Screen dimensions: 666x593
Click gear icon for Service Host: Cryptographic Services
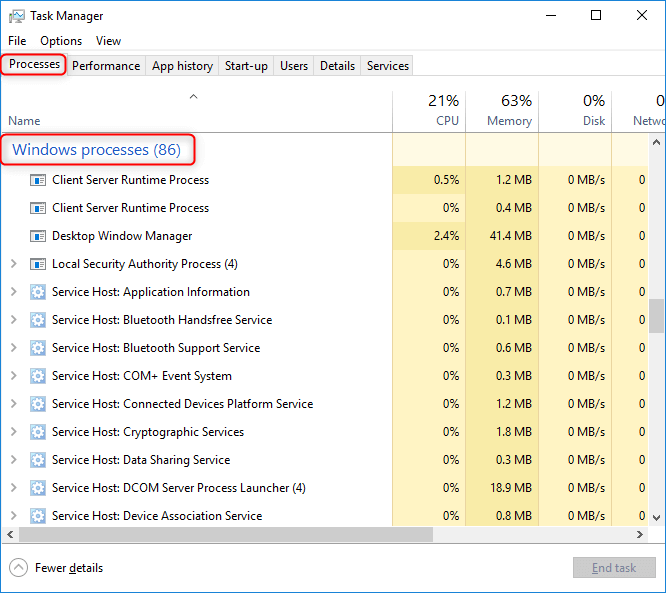(x=38, y=432)
